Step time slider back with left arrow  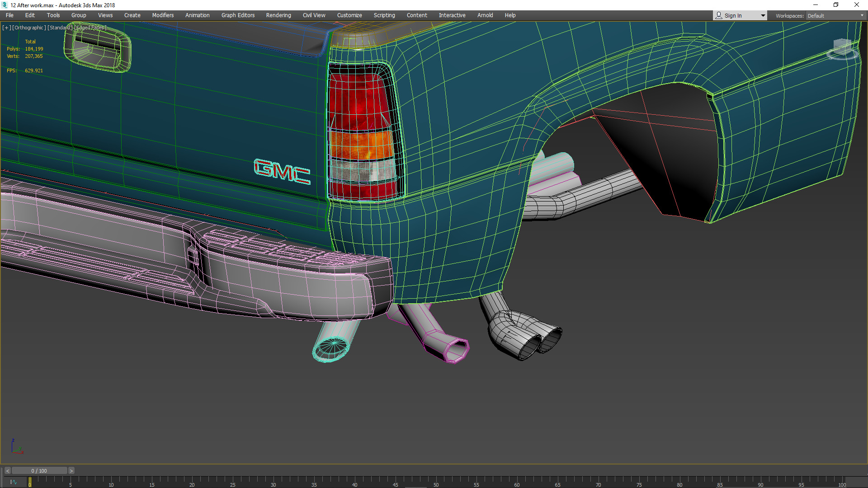click(7, 471)
